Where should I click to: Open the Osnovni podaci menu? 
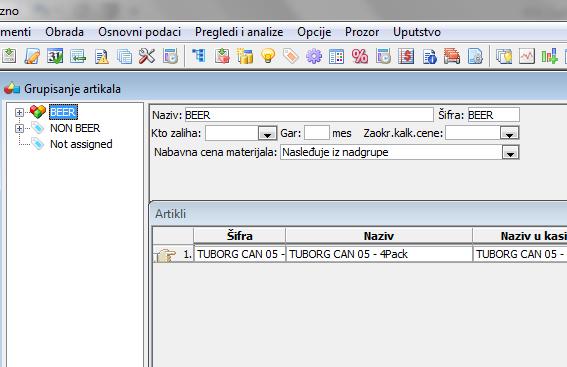click(x=140, y=32)
